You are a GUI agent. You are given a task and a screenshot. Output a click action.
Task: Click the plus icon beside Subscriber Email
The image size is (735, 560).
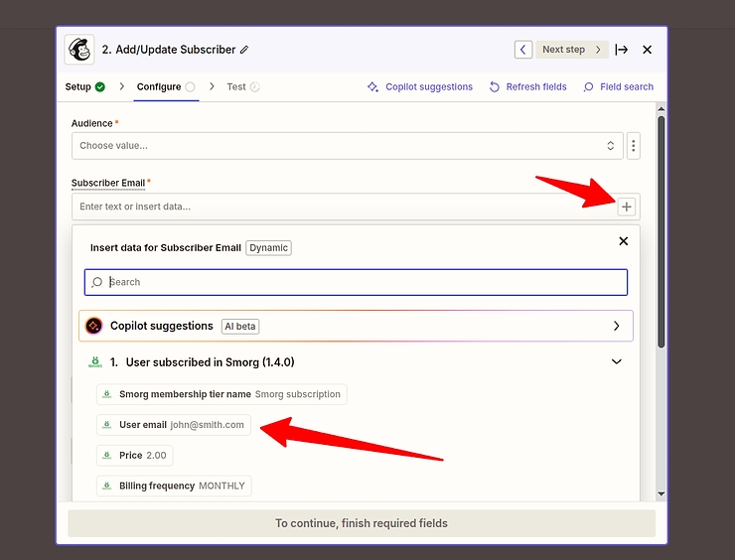click(627, 207)
